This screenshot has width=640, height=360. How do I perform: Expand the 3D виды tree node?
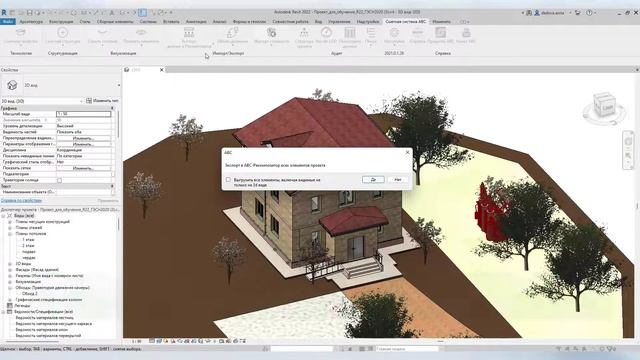click(x=10, y=264)
